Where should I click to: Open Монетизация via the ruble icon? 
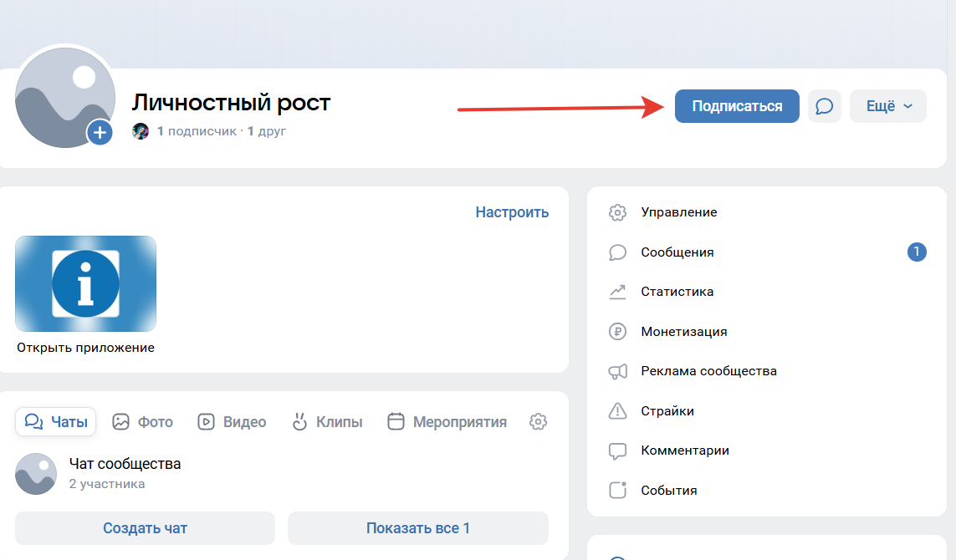click(x=617, y=331)
